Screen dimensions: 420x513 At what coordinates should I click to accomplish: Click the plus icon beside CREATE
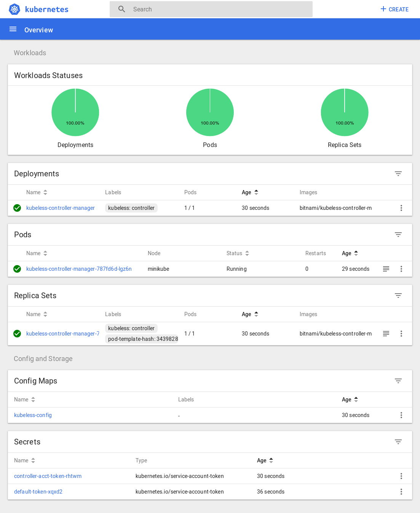click(x=383, y=9)
